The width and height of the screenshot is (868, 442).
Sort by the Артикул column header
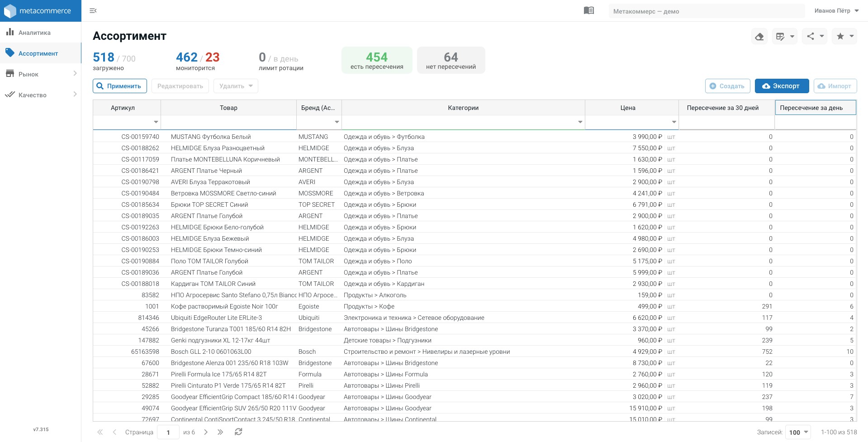(x=123, y=108)
